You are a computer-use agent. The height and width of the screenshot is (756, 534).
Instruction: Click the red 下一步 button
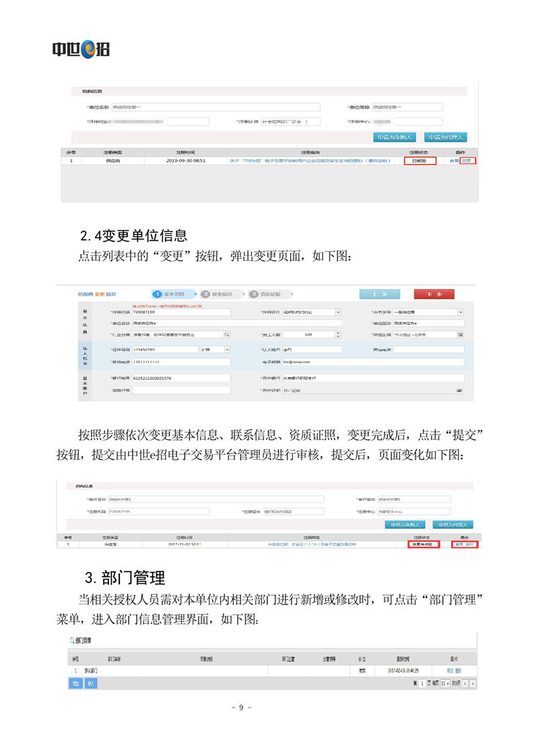(434, 294)
